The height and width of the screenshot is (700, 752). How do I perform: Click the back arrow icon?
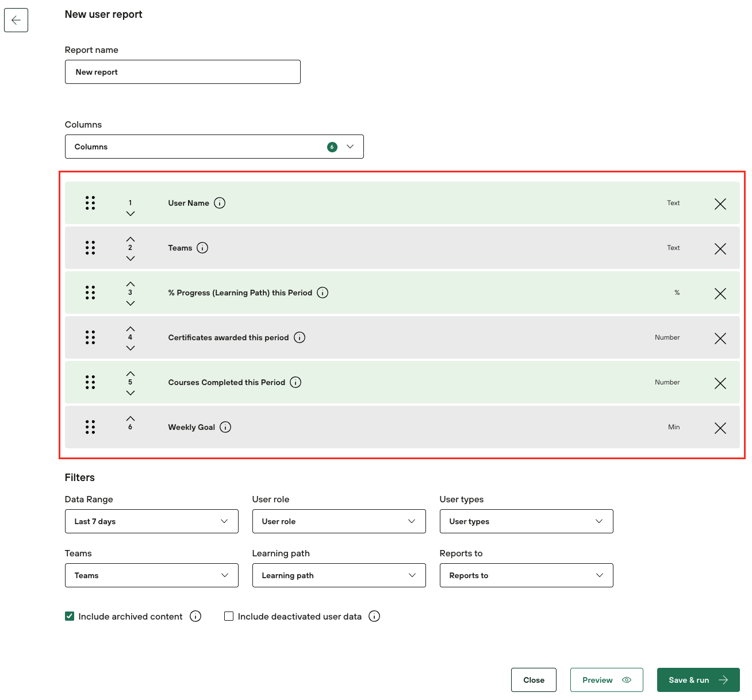point(16,20)
